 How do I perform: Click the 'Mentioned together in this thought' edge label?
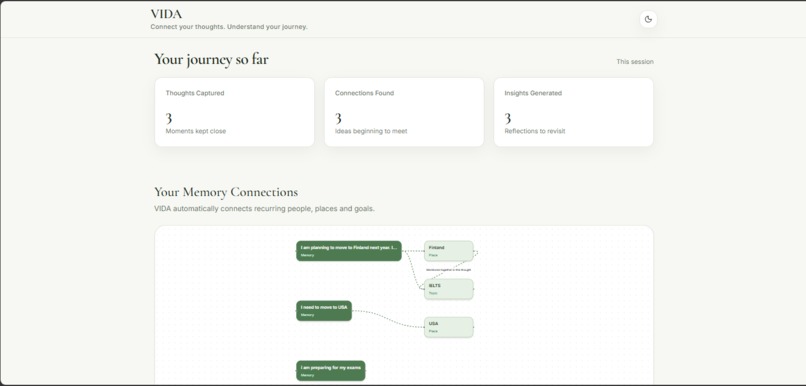[x=448, y=270]
